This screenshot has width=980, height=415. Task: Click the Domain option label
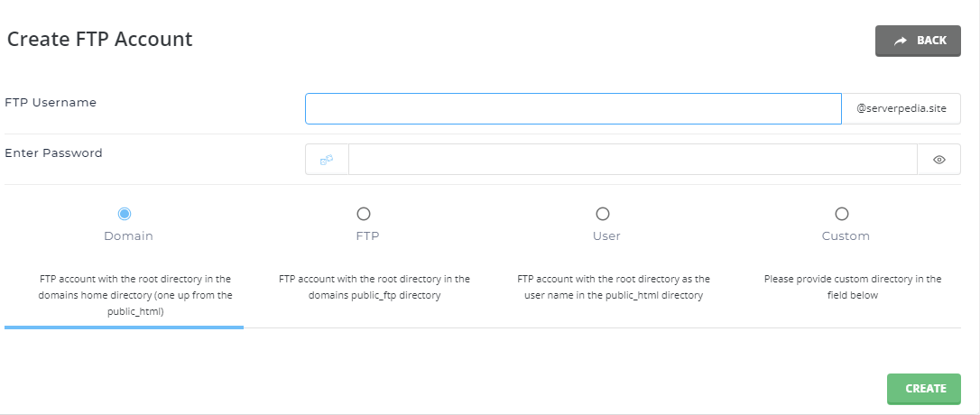coord(128,236)
